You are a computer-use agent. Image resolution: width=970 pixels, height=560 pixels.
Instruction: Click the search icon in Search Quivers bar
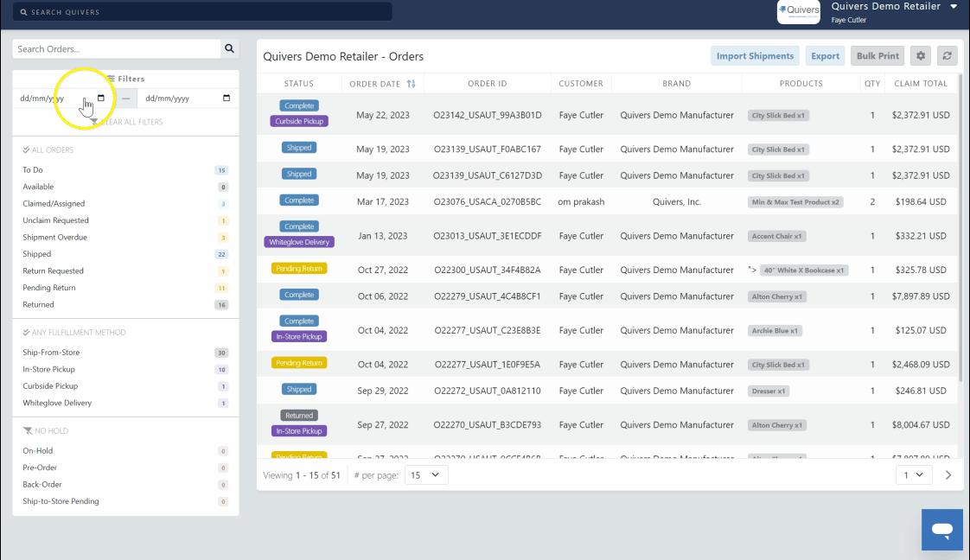pos(23,12)
